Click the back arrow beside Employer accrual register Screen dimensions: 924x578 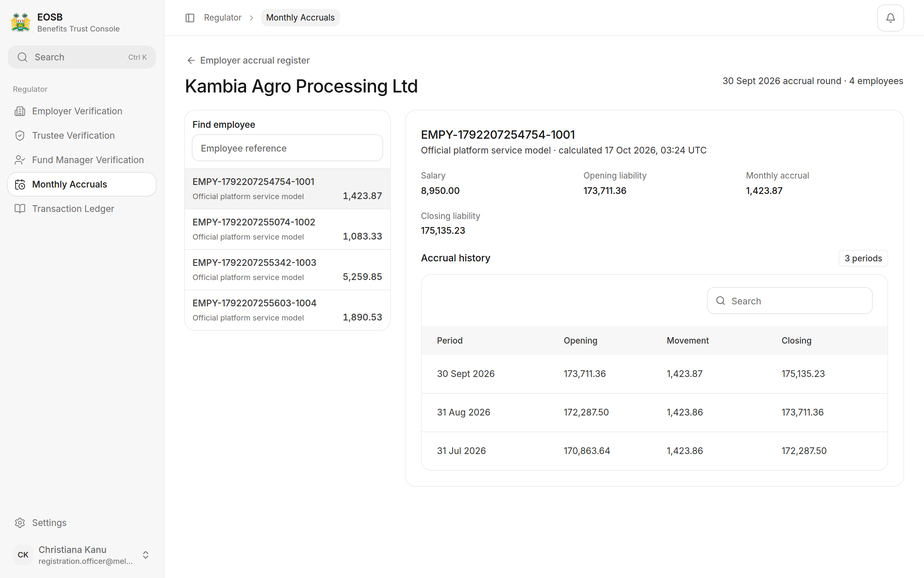191,60
